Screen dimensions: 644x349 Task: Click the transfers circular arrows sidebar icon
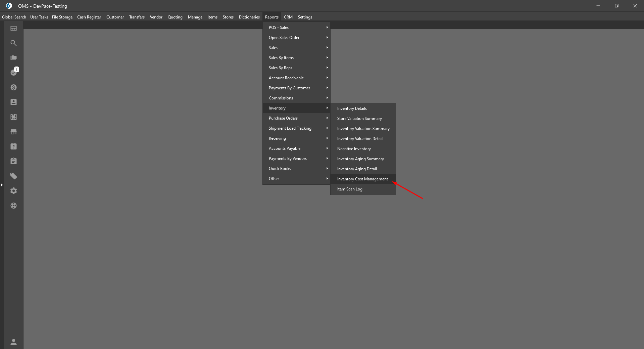(13, 117)
